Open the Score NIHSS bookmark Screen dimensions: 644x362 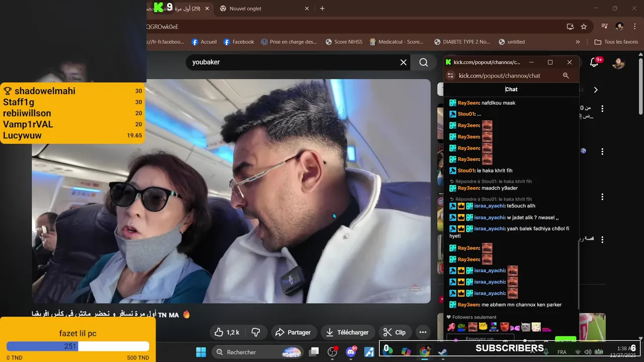click(344, 42)
